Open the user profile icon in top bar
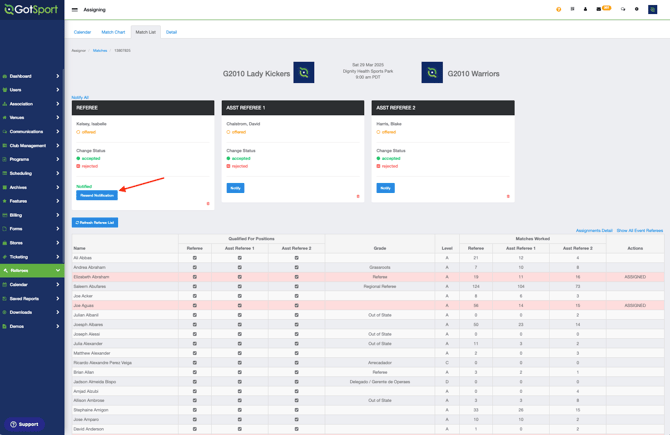The width and height of the screenshot is (670, 435). pos(585,9)
